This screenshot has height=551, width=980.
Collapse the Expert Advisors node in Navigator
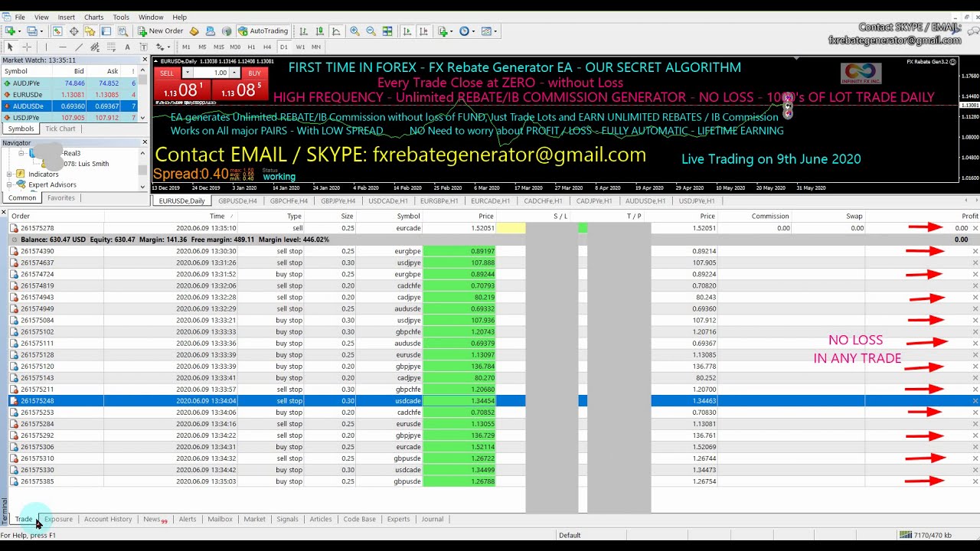coord(9,185)
